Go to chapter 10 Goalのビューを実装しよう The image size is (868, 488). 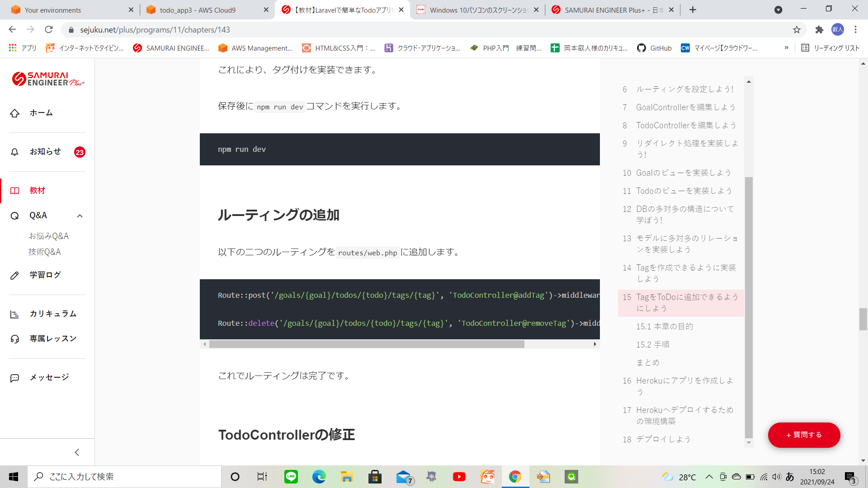677,173
